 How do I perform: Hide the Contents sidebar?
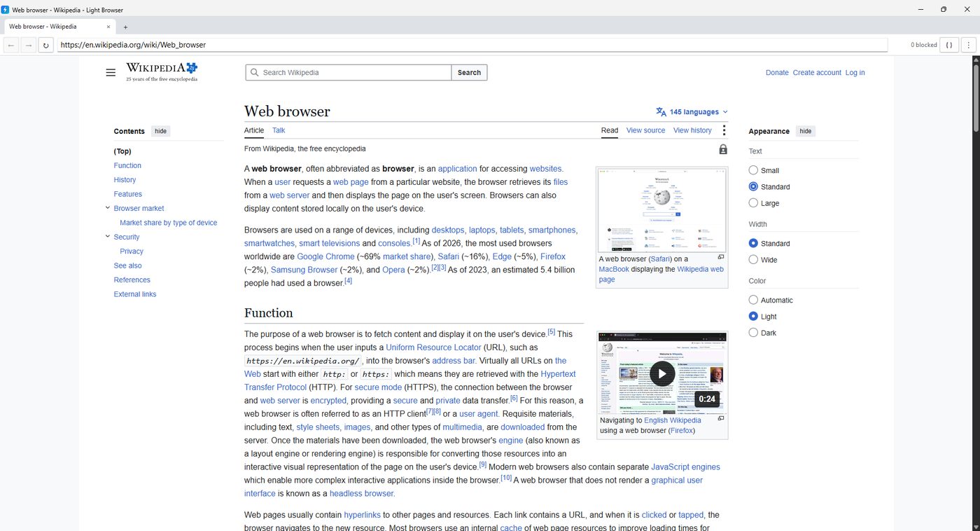pos(160,131)
